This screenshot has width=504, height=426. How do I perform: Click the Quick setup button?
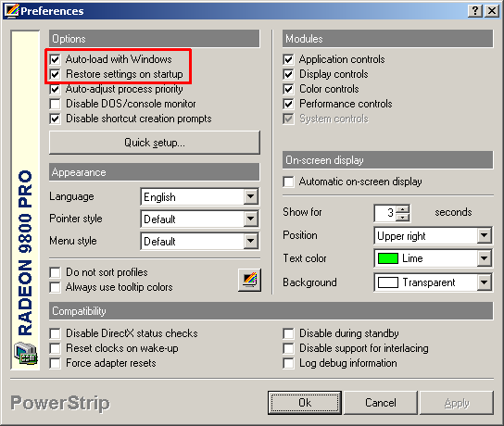tap(155, 143)
